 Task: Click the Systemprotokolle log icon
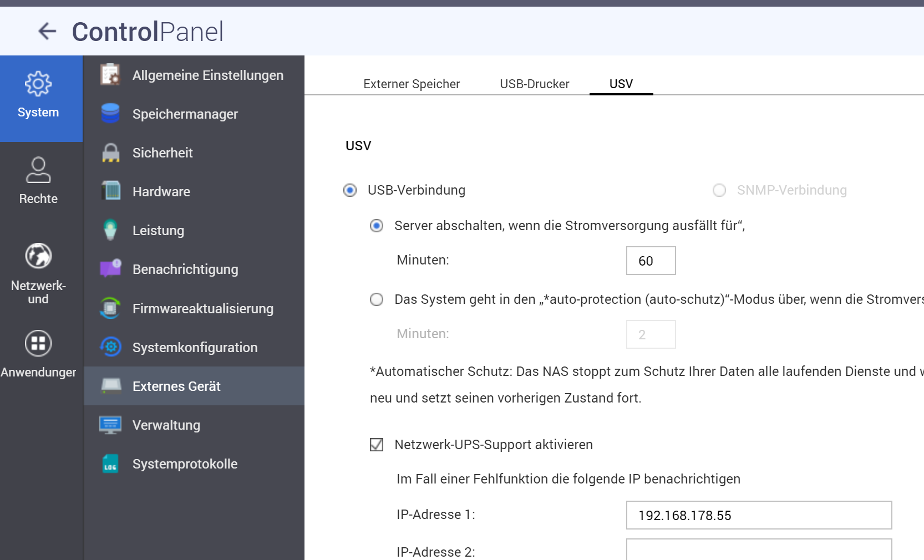(x=110, y=464)
